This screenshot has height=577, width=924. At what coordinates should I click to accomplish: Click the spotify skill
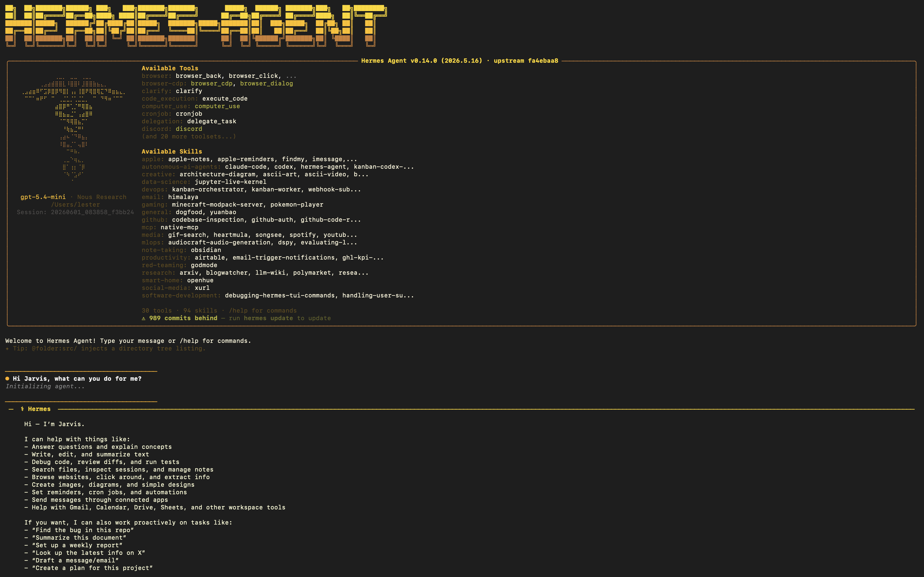pyautogui.click(x=303, y=235)
